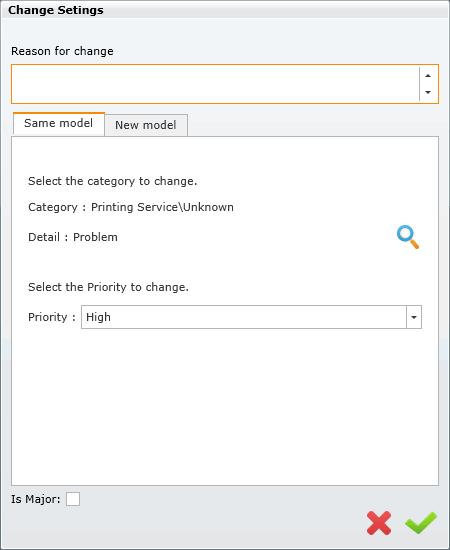450x550 pixels.
Task: Click empty area inside Same model panel
Action: [x=225, y=407]
